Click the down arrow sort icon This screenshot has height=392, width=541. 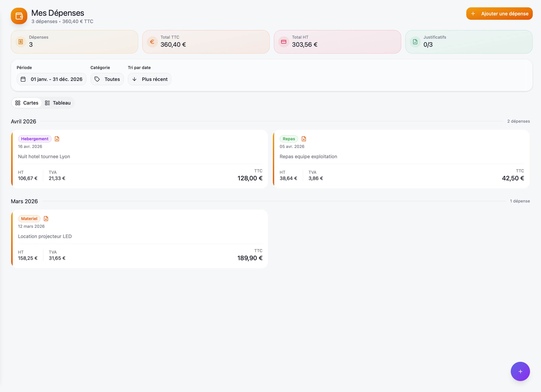coord(134,79)
